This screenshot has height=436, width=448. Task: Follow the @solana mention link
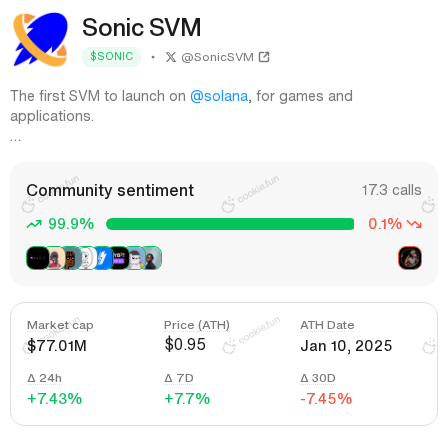pos(219,96)
